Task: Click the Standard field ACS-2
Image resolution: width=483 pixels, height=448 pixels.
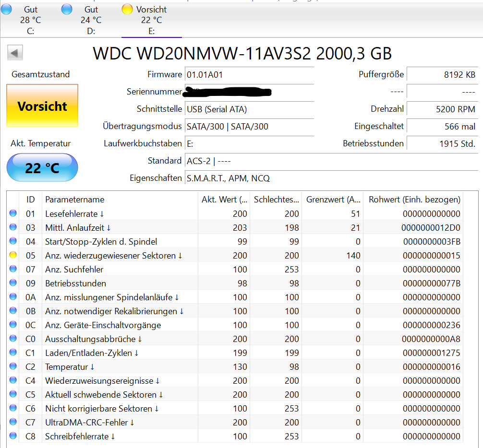Action: (x=331, y=161)
